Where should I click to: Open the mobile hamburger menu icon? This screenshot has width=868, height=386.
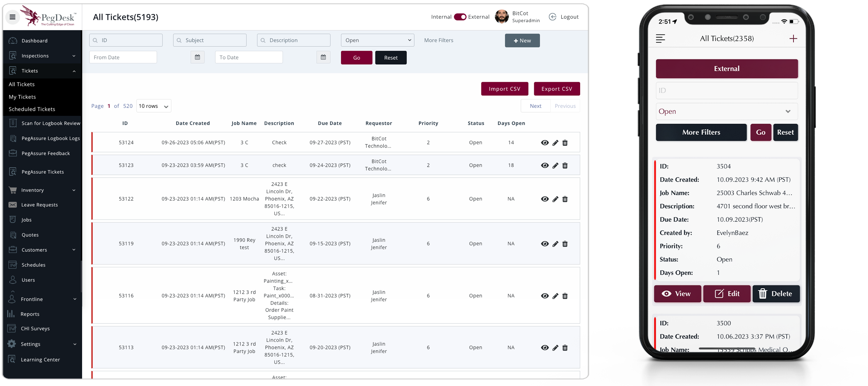(x=660, y=39)
